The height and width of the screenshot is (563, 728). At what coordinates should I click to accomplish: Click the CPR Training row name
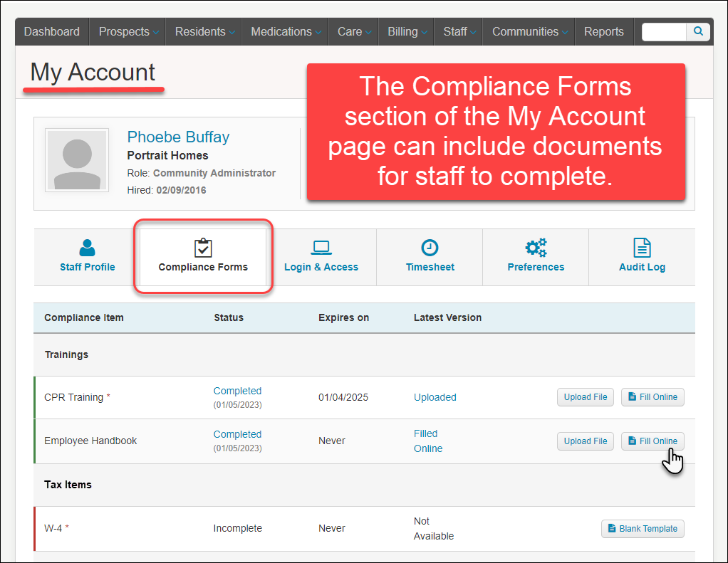pyautogui.click(x=74, y=397)
